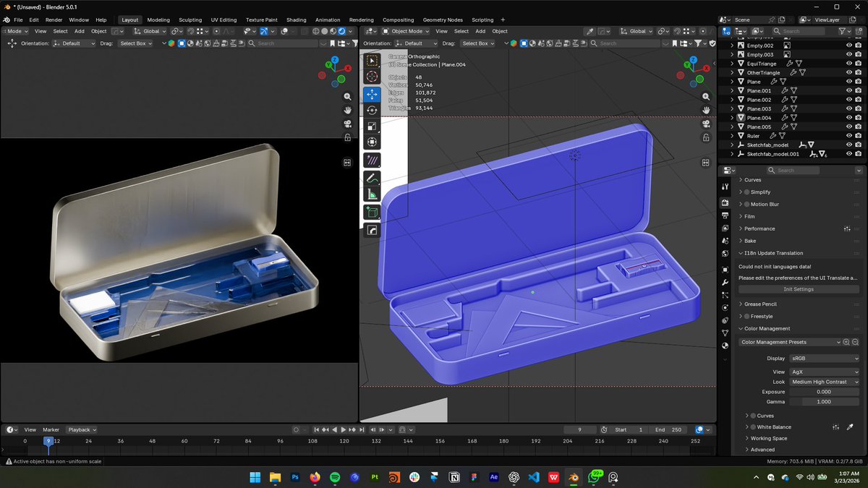Switch to the Sculpting workspace tab

click(190, 20)
